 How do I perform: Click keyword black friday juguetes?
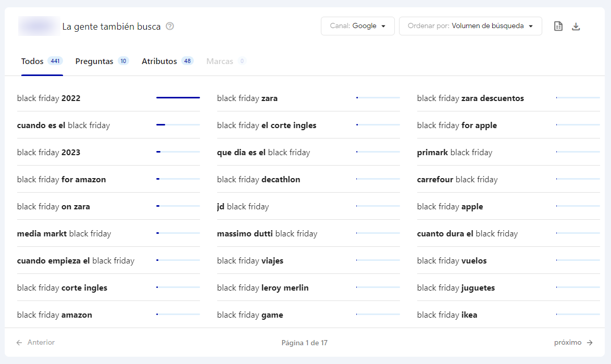click(456, 288)
